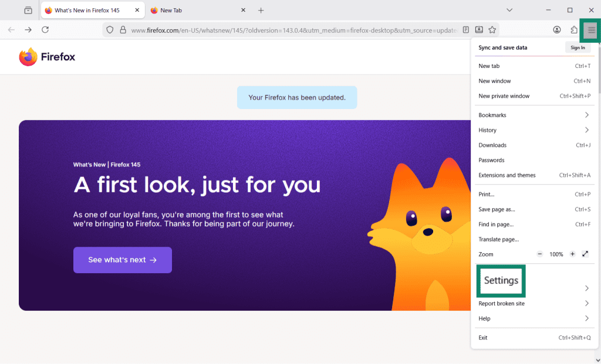Reset zoom by clicking 100%
This screenshot has height=364, width=601.
click(x=556, y=254)
